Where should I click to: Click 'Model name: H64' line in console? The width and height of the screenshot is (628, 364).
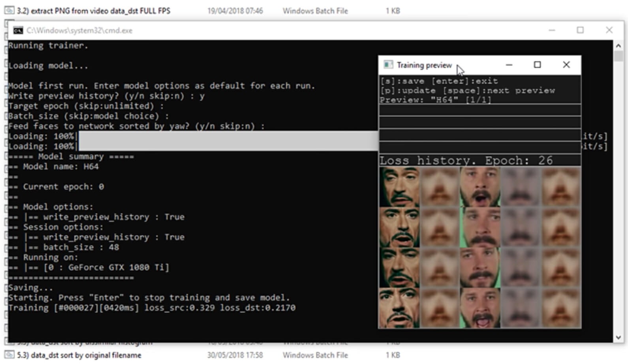[x=54, y=167]
